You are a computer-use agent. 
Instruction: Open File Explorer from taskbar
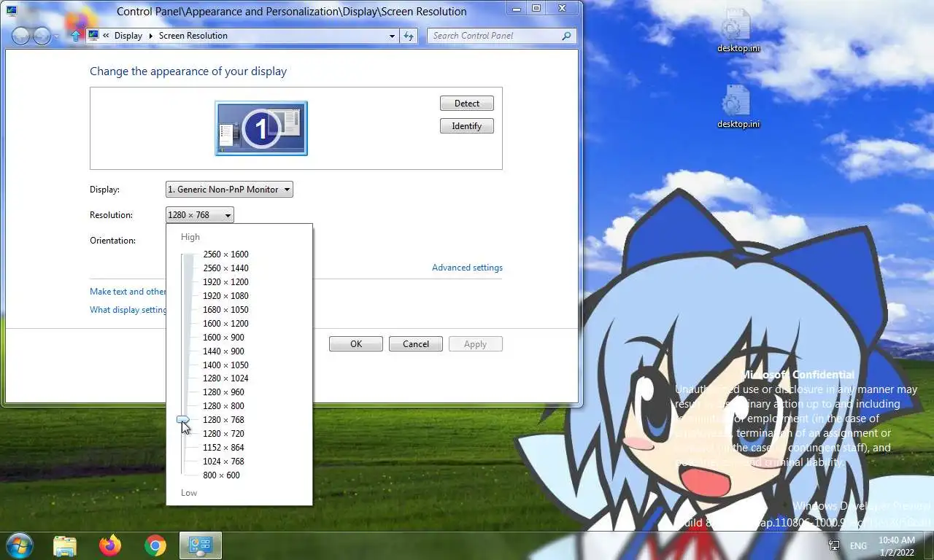click(65, 545)
